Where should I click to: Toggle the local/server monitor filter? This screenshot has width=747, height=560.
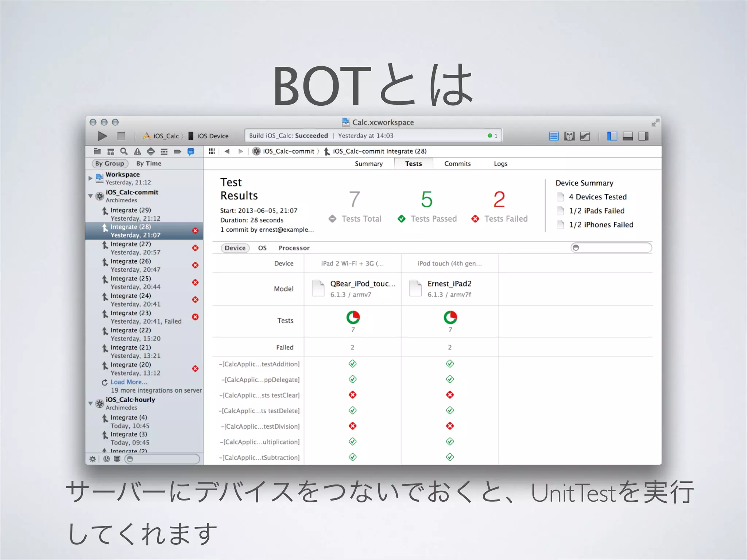(117, 459)
